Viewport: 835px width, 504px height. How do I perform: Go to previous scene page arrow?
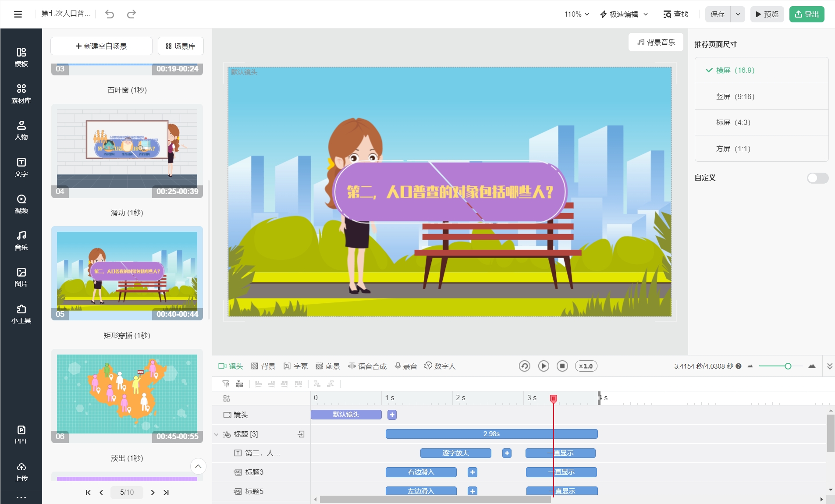(x=101, y=493)
